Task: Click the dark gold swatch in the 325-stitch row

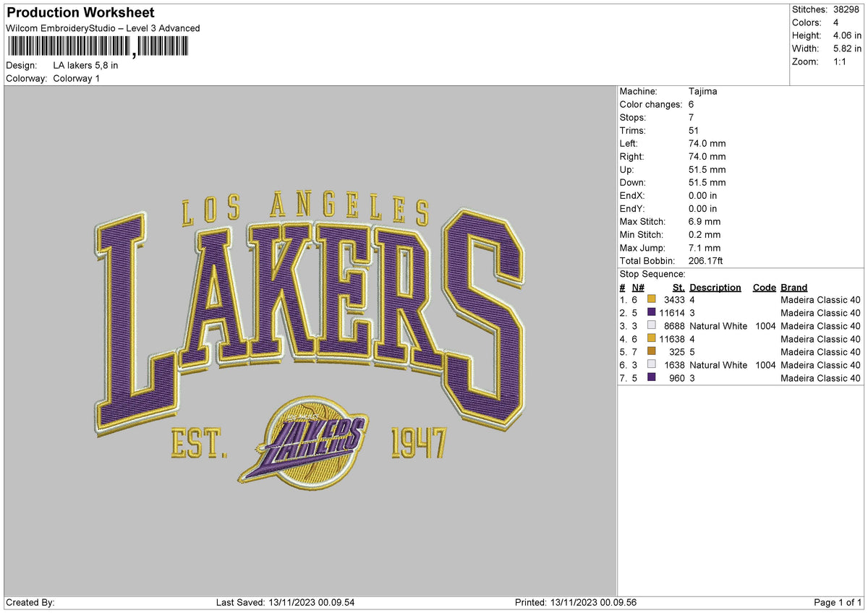Action: tap(652, 352)
